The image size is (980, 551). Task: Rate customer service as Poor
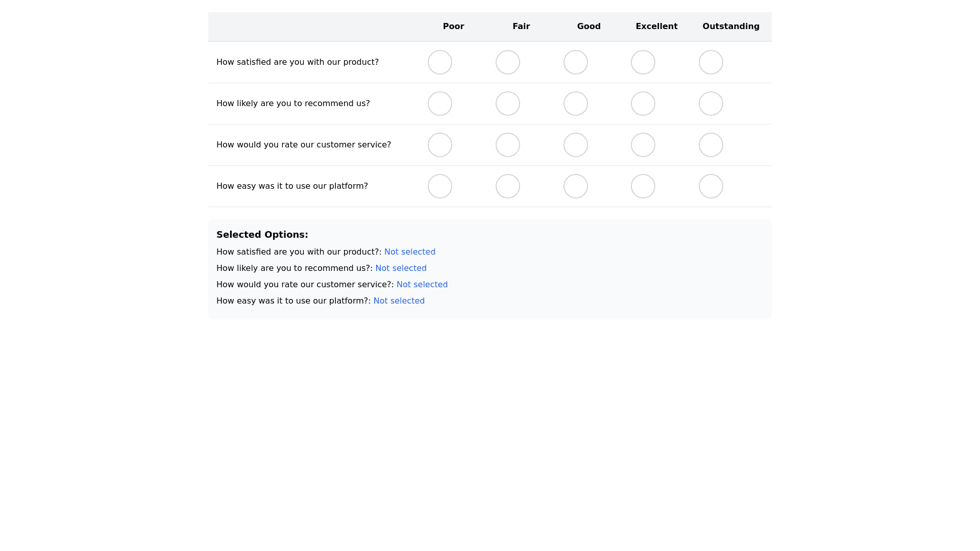pos(440,145)
